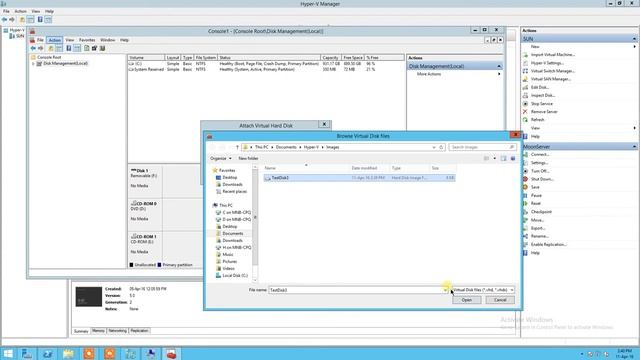Image resolution: width=640 pixels, height=360 pixels.
Task: Click Enable Replication under MoonServer actions
Action: [549, 244]
